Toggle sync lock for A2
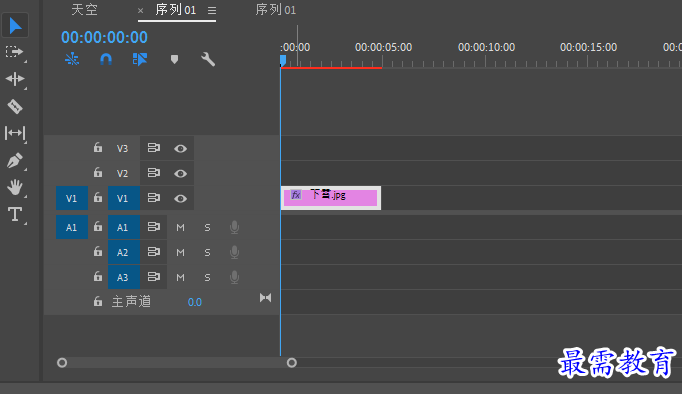Image resolution: width=682 pixels, height=394 pixels. (154, 252)
